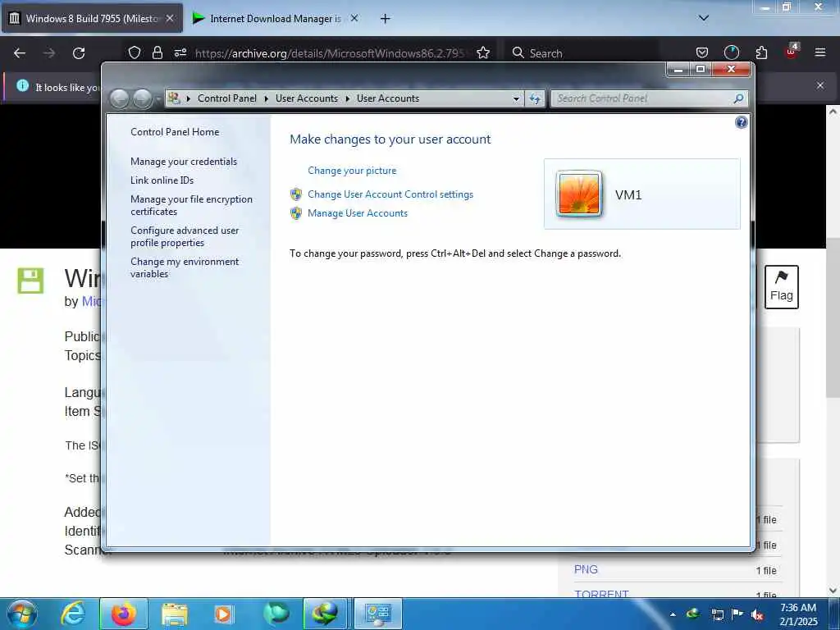Click the archive.org Flag button
This screenshot has height=630, width=840.
(782, 287)
